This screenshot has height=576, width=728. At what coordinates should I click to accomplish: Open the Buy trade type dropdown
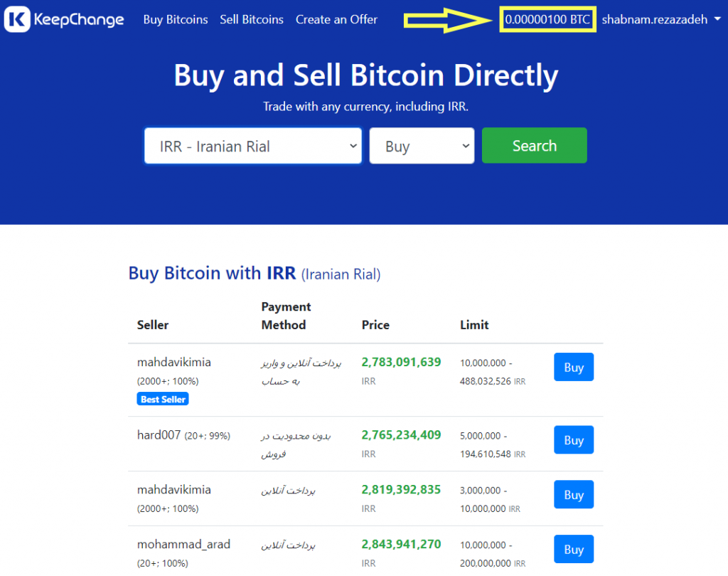(x=422, y=146)
